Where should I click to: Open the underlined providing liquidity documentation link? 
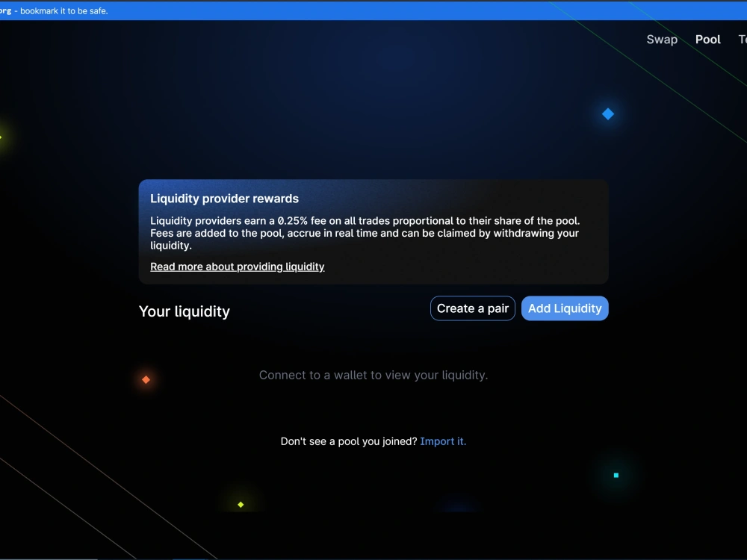(x=237, y=267)
